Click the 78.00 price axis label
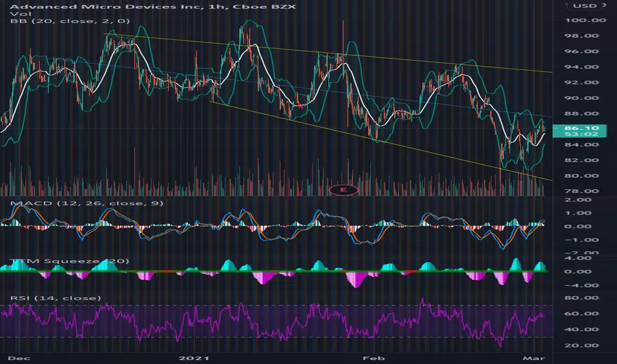This screenshot has width=617, height=364. click(x=582, y=191)
